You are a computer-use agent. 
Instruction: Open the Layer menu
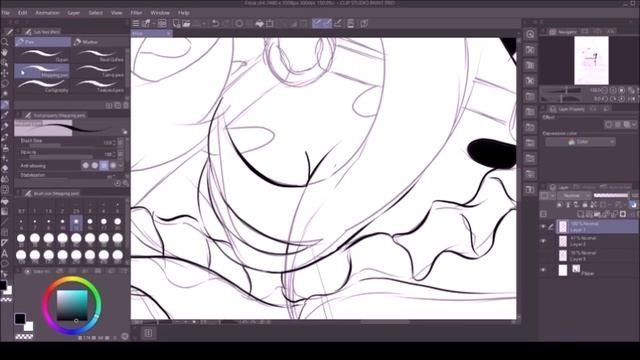pyautogui.click(x=73, y=13)
